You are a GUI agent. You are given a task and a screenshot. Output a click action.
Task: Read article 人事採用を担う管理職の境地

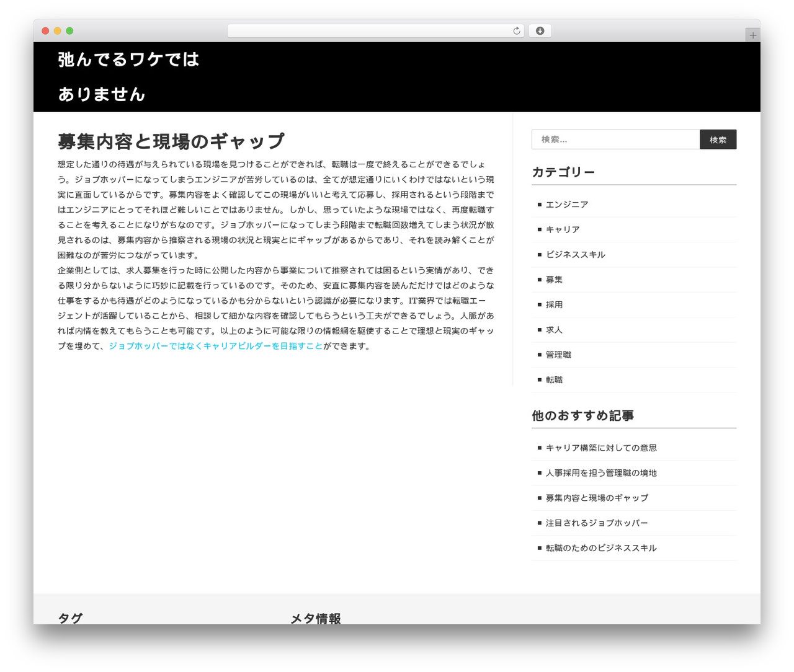pyautogui.click(x=601, y=473)
